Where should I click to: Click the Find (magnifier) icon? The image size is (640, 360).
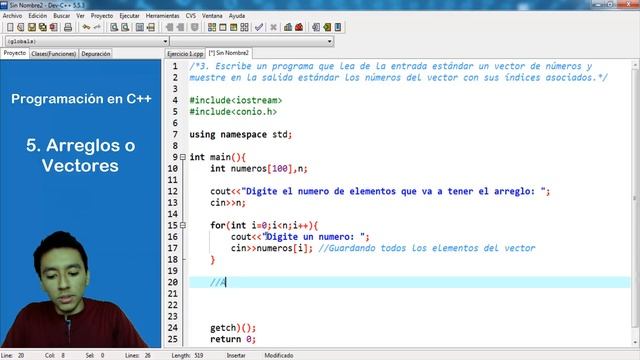point(114,27)
